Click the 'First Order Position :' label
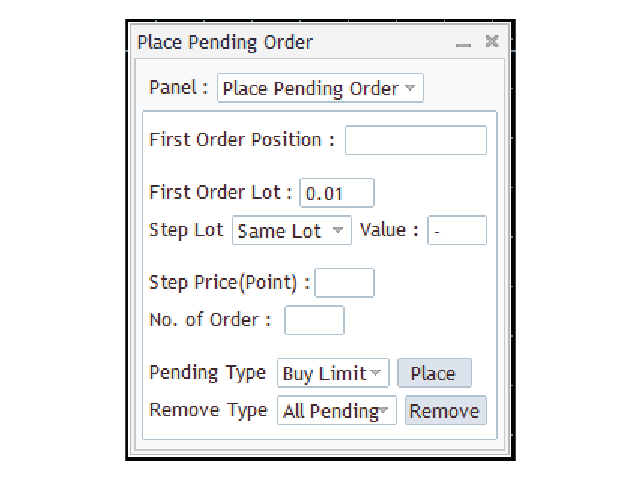This screenshot has width=640, height=480. 241,140
